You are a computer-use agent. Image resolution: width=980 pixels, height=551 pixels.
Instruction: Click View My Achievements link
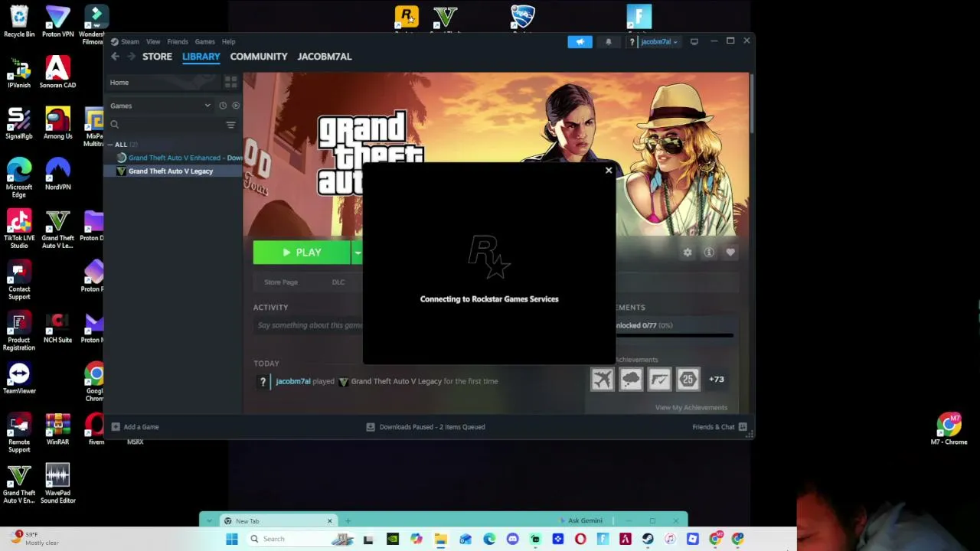pos(691,408)
